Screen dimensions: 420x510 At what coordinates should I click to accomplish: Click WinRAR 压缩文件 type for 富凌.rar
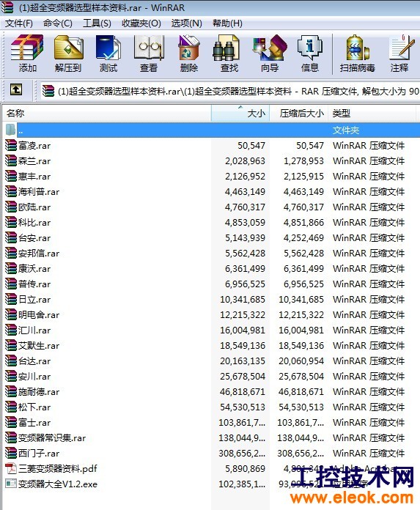click(369, 145)
